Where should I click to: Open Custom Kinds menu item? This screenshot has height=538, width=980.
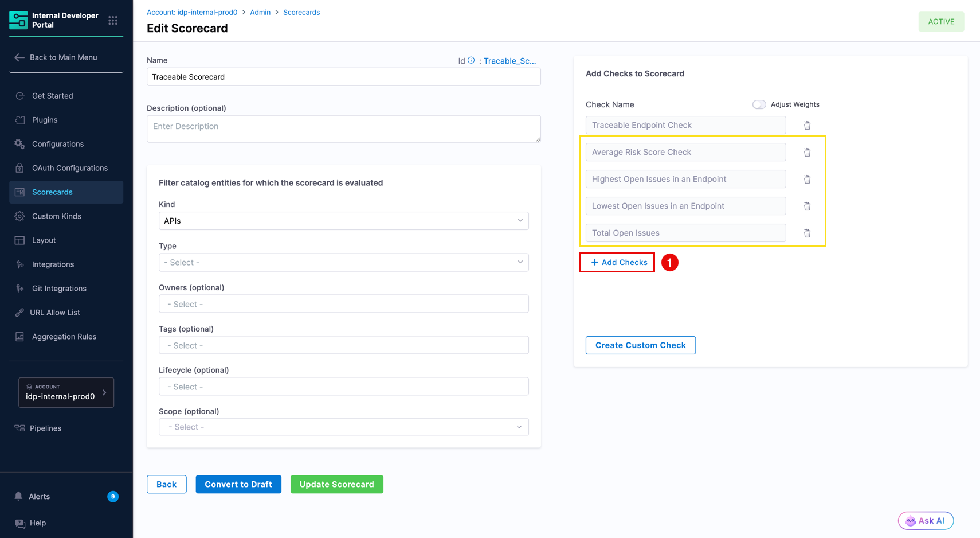(x=66, y=216)
